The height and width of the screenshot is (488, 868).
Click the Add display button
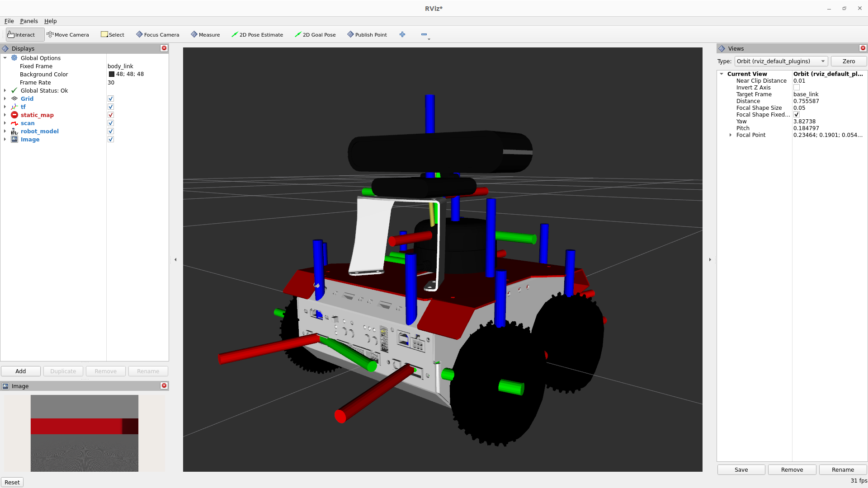pos(21,371)
